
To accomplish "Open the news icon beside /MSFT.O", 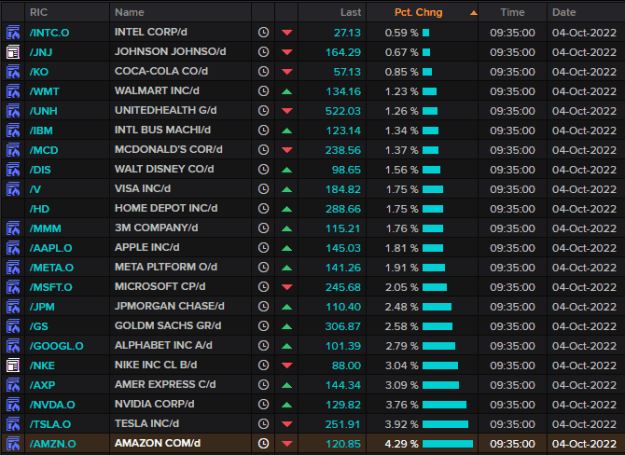I will (x=13, y=287).
